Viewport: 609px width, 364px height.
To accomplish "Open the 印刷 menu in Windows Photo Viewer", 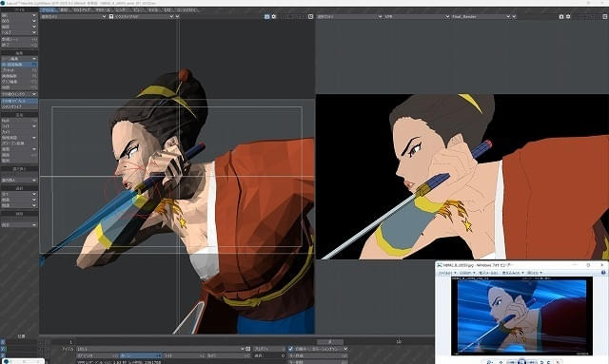I will (467, 273).
